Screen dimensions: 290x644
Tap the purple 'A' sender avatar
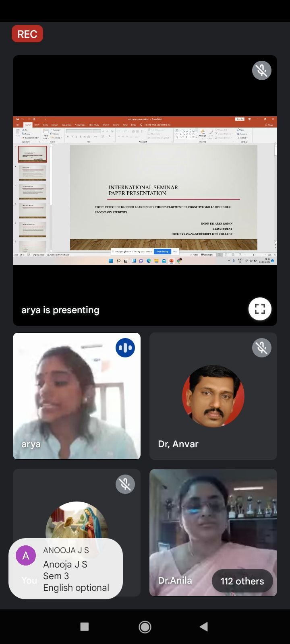[26, 556]
